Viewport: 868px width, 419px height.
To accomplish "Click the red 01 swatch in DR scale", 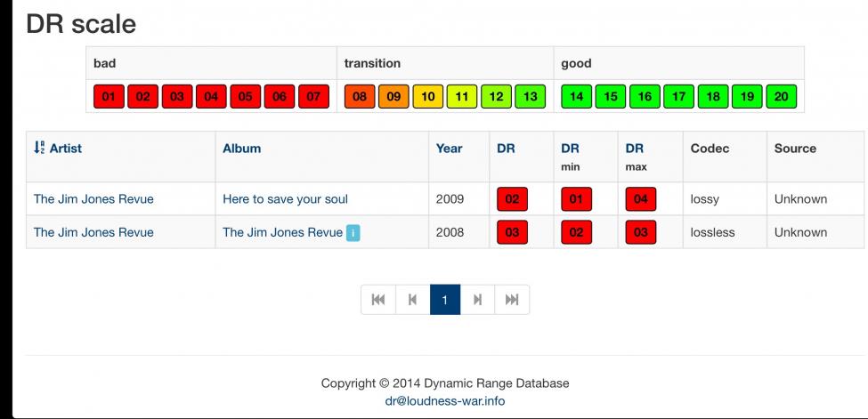I will pos(109,96).
